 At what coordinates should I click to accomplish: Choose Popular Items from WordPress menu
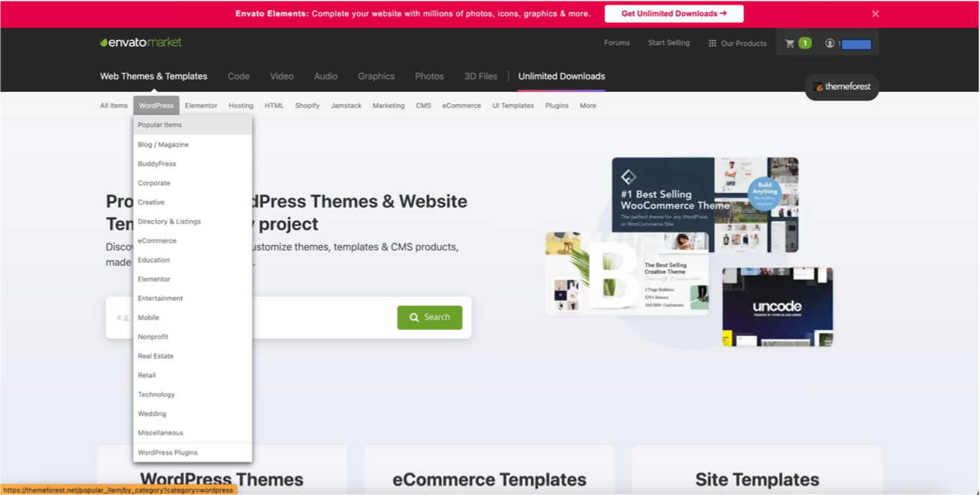click(193, 124)
